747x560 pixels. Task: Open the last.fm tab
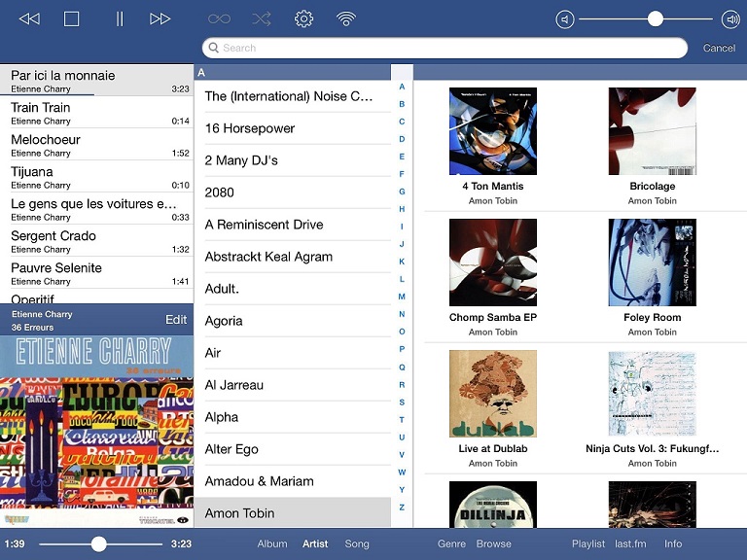coord(630,543)
